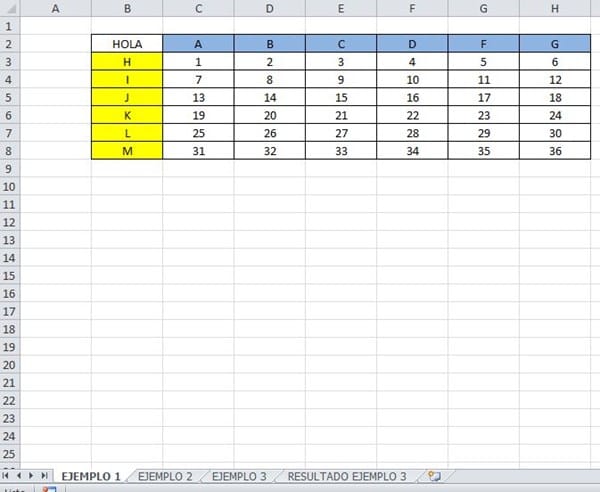Select column C header

(x=198, y=8)
